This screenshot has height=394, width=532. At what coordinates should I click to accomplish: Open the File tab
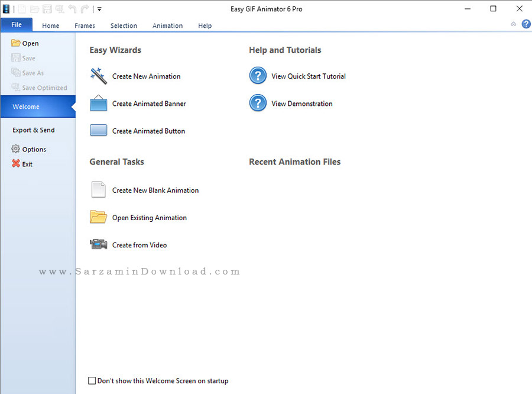pos(17,25)
